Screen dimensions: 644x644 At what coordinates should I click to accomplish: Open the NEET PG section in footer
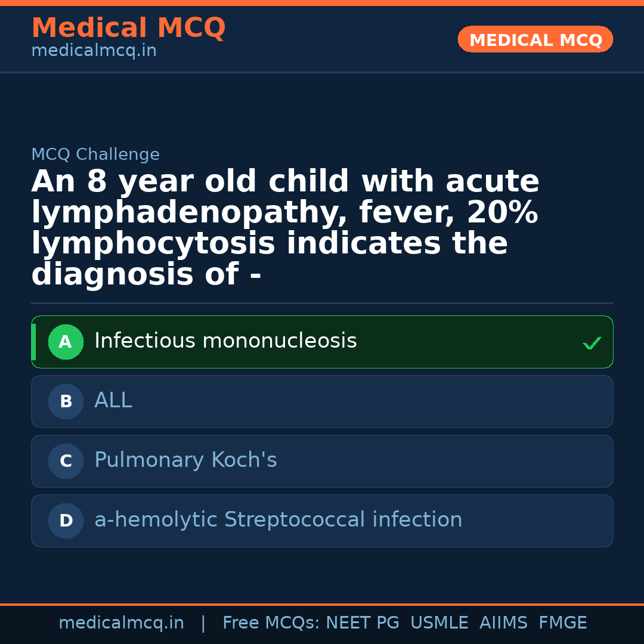(x=362, y=623)
